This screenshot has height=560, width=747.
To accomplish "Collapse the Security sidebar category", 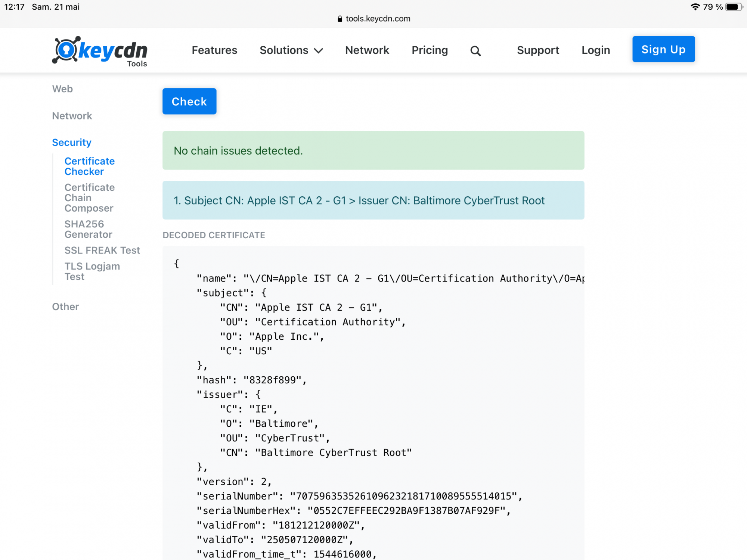I will tap(72, 142).
